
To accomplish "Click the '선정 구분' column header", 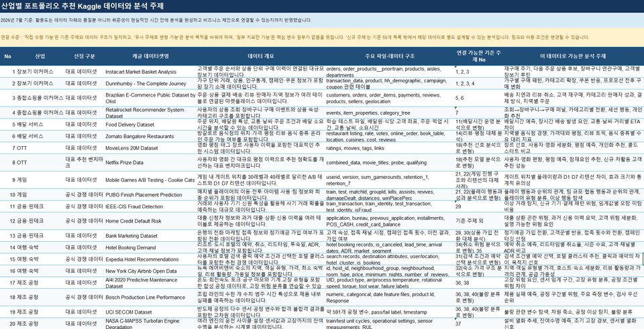I will 85,56.
